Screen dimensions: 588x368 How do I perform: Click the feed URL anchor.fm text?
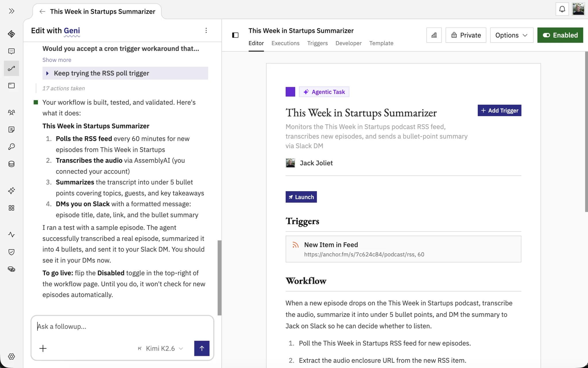click(364, 254)
